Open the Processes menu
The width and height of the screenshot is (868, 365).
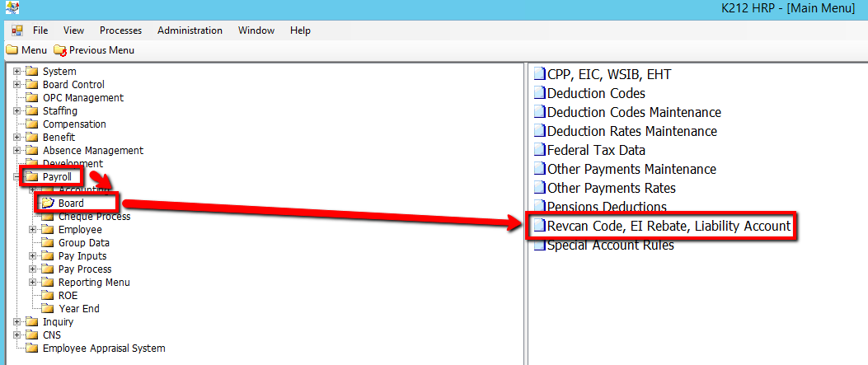[x=120, y=30]
